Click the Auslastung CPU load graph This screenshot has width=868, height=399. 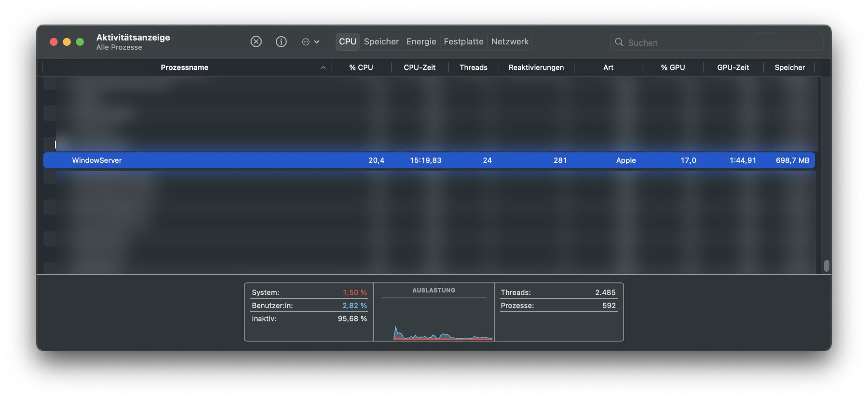[434, 319]
